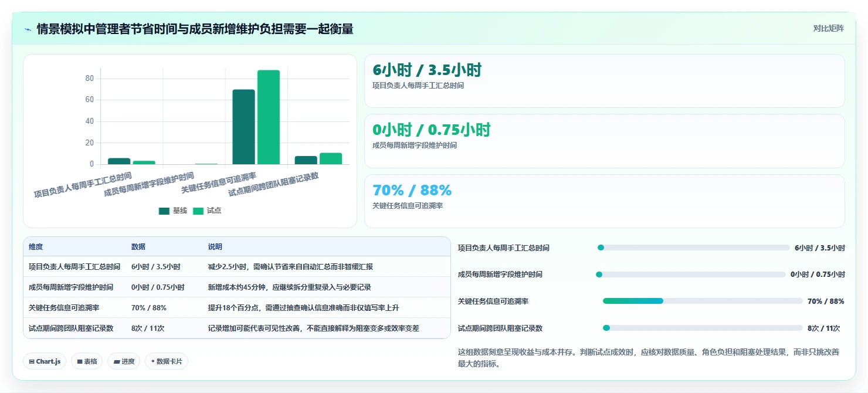Click the note starting 记录增加可能代表可见性改善

pos(313,328)
